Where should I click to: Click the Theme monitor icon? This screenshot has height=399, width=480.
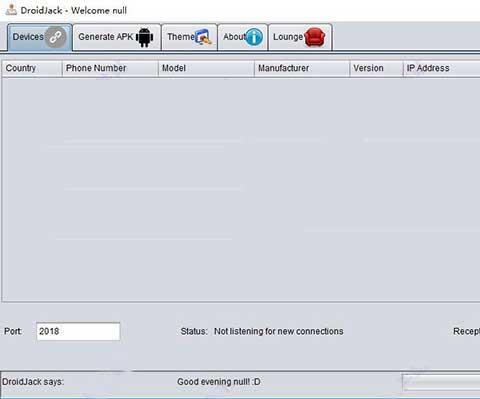(x=204, y=37)
